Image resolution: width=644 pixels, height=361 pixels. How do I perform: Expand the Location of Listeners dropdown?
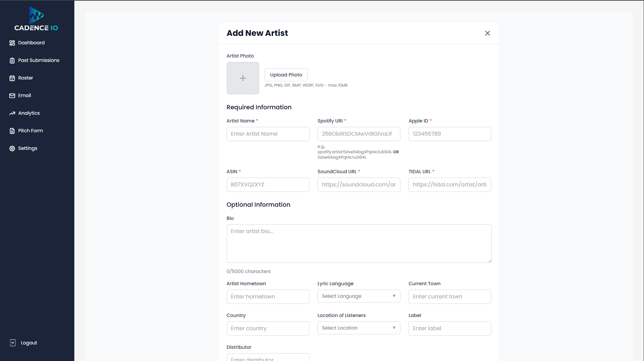coord(359,328)
